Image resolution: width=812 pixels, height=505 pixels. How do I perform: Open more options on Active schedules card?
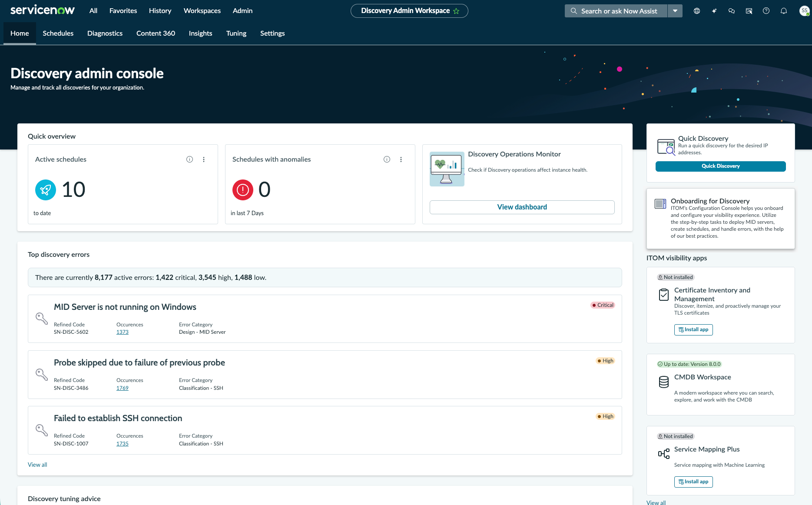pyautogui.click(x=204, y=159)
